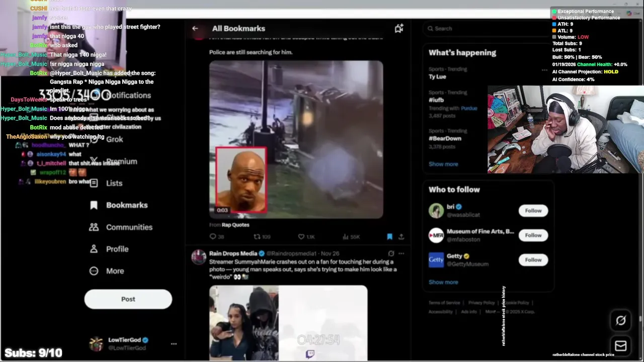
Task: Click LowTierGod account name at bottom
Action: (124, 340)
